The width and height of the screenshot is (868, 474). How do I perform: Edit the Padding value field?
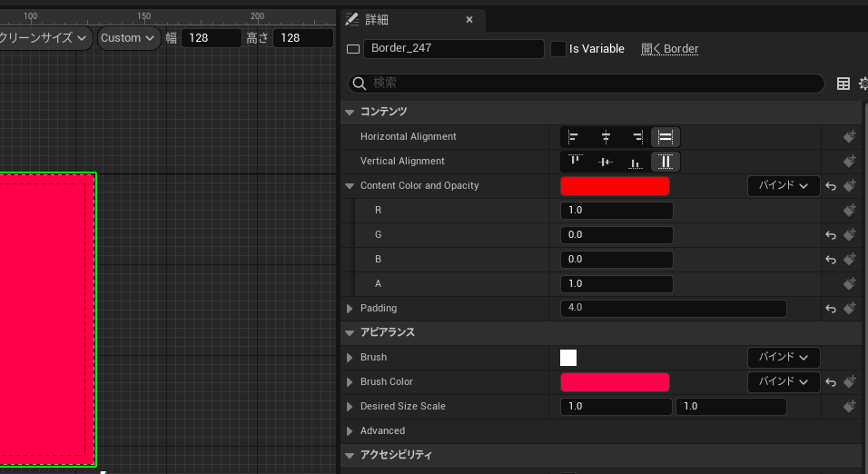pyautogui.click(x=674, y=309)
